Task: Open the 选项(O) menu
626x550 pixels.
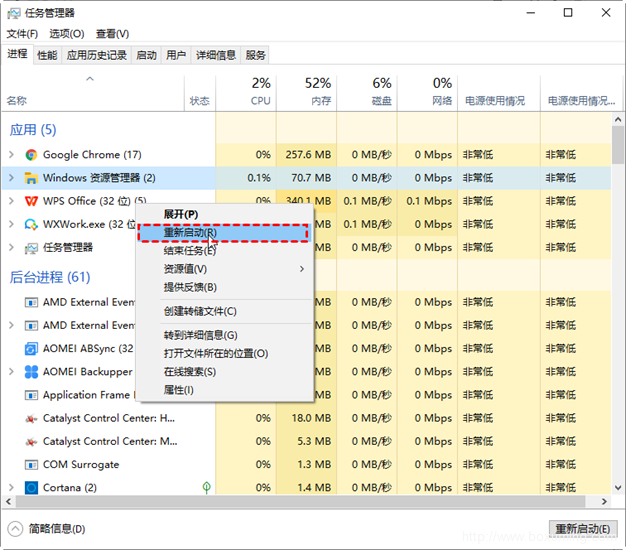Action: (x=67, y=34)
